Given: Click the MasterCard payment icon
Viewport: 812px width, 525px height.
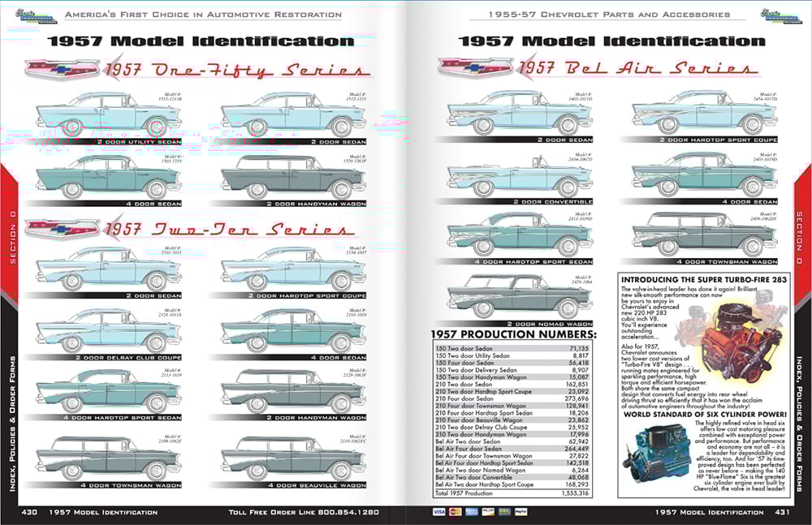Looking at the screenshot, I should pos(455,511).
